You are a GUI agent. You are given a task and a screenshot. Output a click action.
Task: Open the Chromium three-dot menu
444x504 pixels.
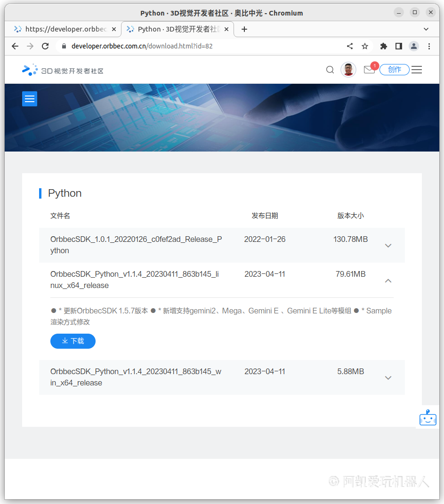pos(429,46)
